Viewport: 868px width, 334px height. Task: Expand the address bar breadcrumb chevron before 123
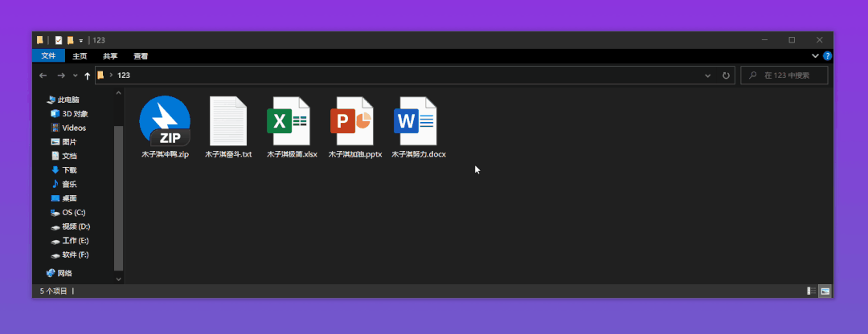pos(111,75)
